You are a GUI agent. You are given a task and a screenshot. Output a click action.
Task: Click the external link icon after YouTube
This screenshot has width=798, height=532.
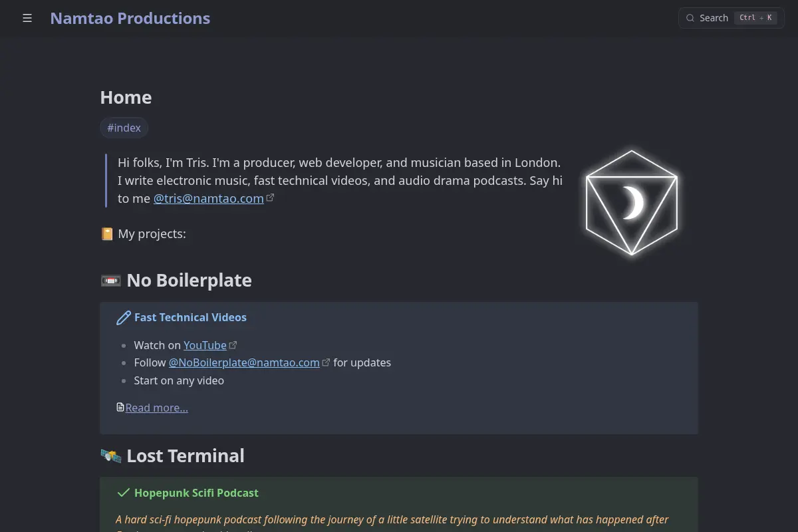click(x=233, y=345)
